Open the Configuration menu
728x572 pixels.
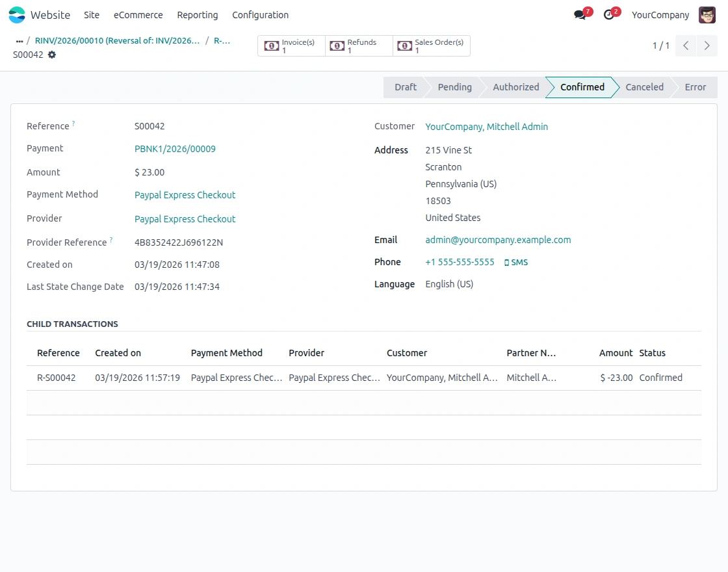(x=260, y=14)
